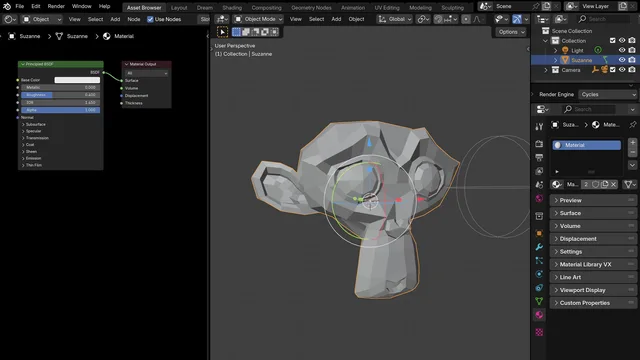The height and width of the screenshot is (360, 640).
Task: Expand the Custom Properties panel
Action: point(593,303)
